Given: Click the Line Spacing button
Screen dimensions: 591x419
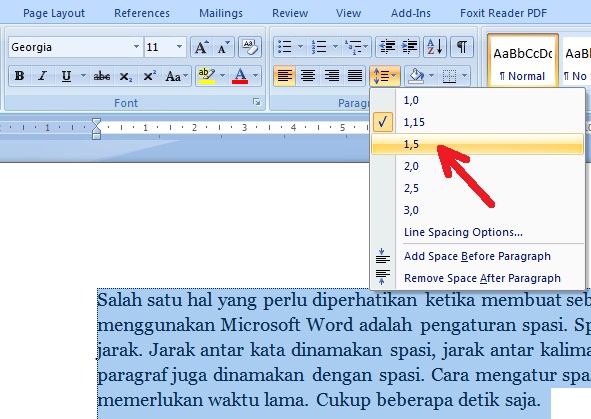Looking at the screenshot, I should (x=384, y=76).
